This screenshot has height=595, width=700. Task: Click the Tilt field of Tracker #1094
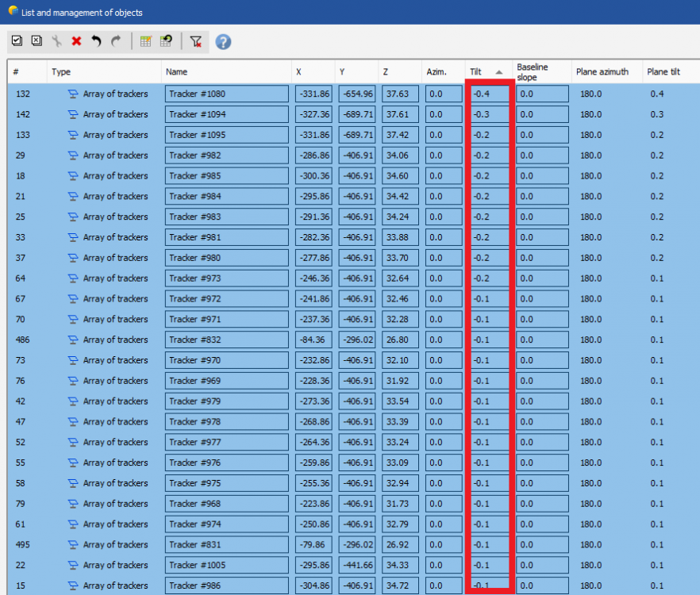(489, 114)
